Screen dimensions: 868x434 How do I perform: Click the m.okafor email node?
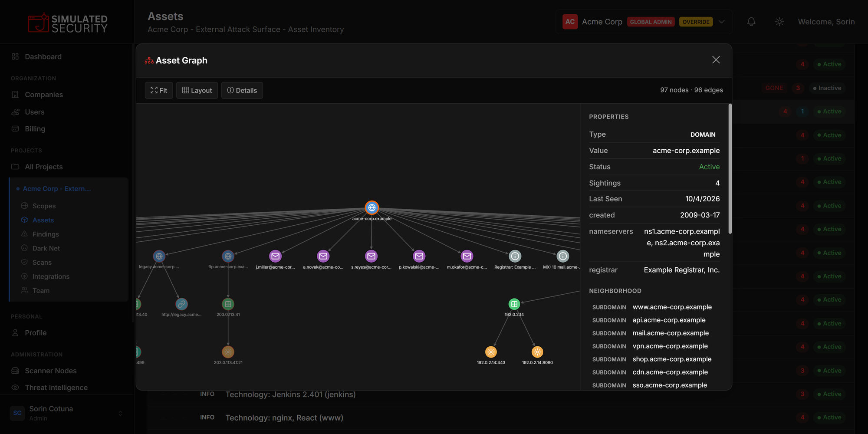[x=467, y=256]
